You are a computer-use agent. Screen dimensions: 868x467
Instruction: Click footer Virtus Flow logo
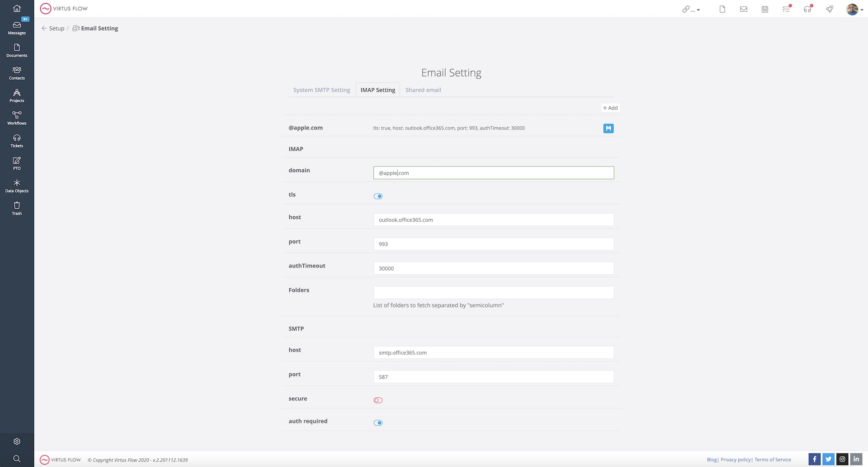point(61,460)
